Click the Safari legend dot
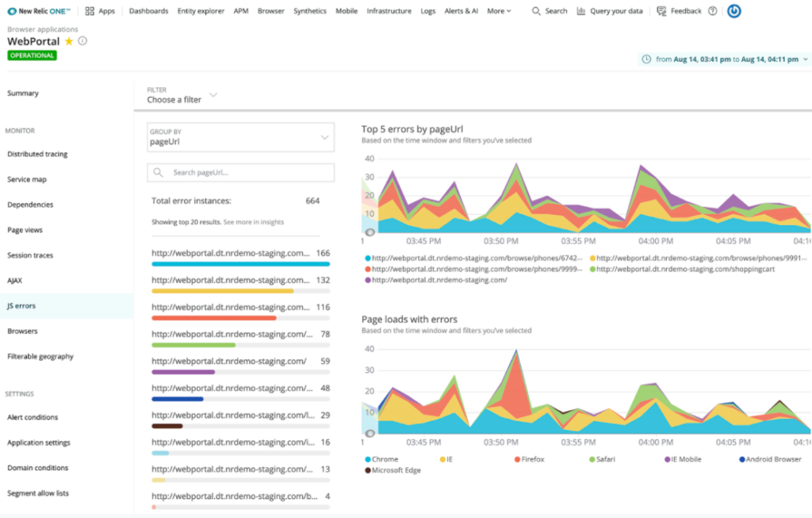 coord(592,459)
